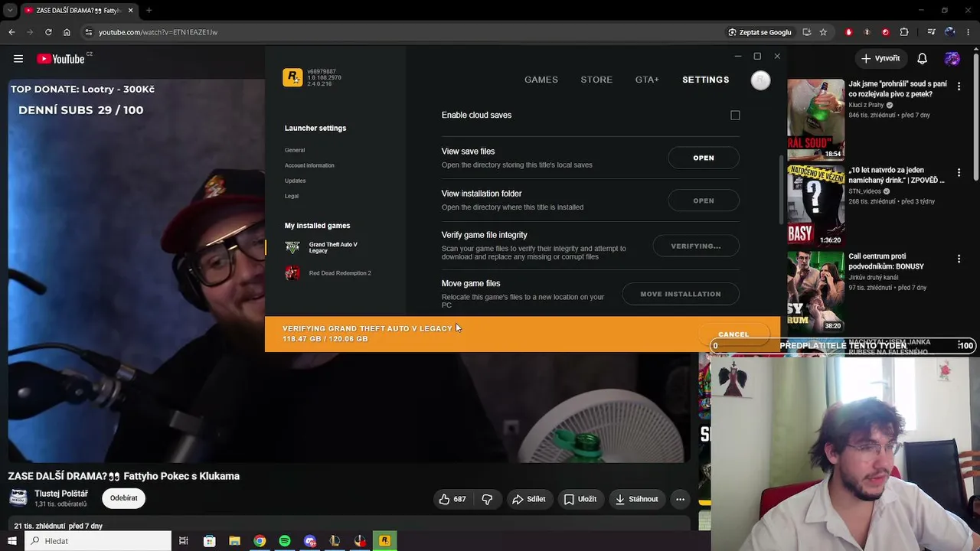Open the Chrome tab search dropdown
The width and height of the screenshot is (980, 551).
10,11
